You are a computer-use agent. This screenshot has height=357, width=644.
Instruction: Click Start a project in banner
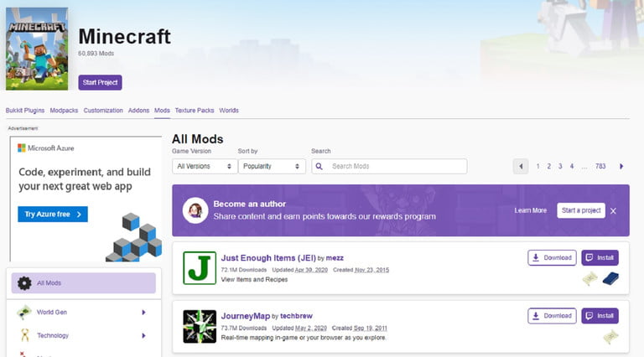click(581, 210)
